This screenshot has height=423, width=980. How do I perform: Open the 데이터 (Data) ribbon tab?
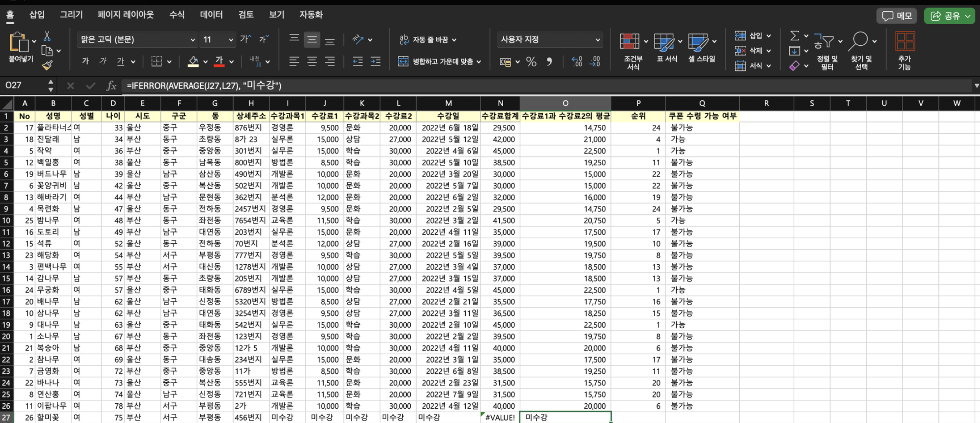211,14
